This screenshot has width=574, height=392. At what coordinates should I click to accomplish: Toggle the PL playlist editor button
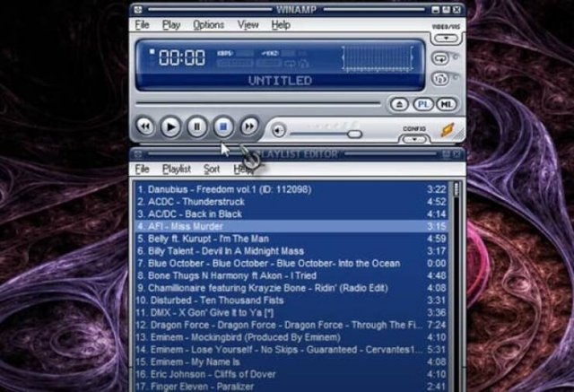pos(423,105)
